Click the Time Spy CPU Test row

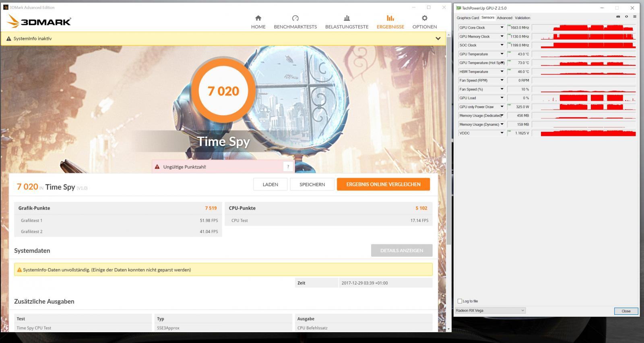(x=223, y=328)
